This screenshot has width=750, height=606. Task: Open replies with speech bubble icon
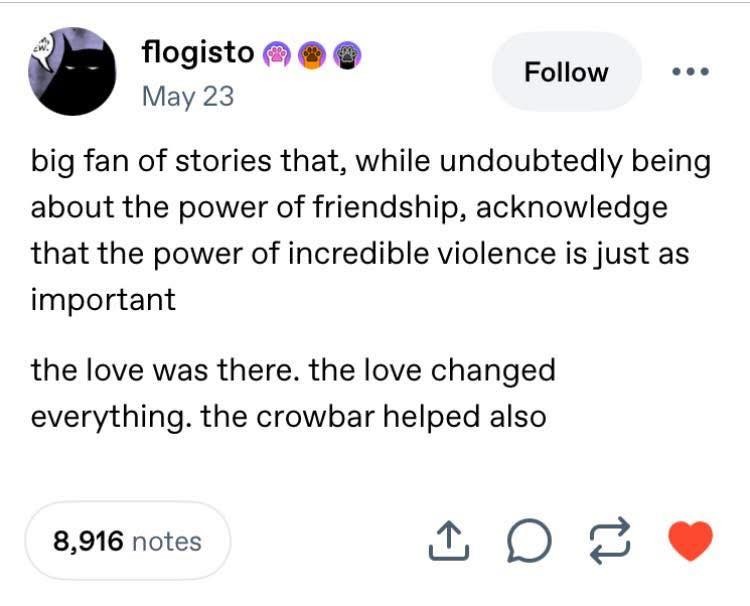529,540
